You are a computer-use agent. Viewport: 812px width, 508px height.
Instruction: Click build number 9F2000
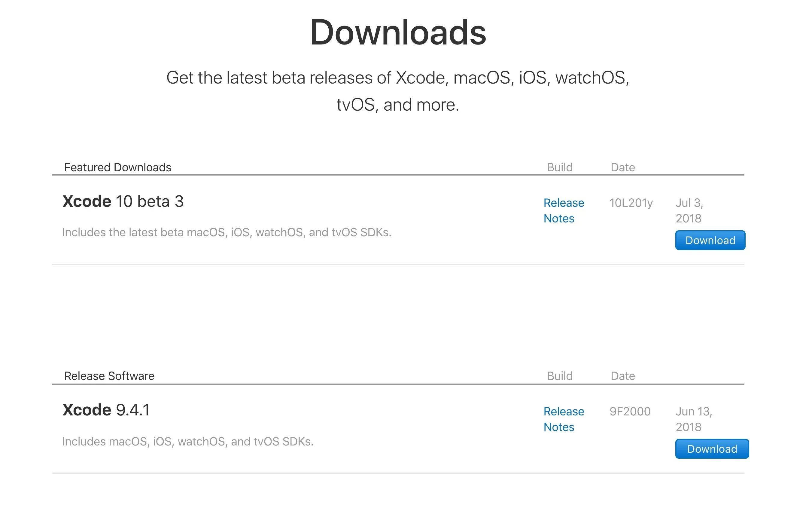630,412
